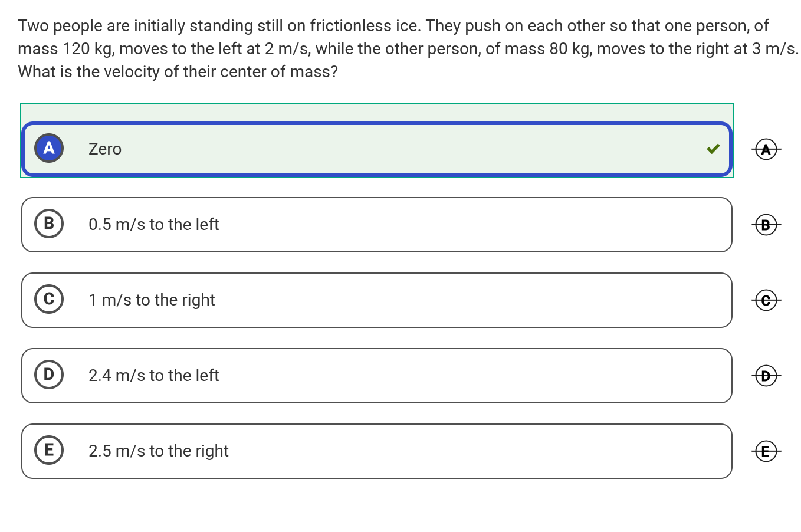This screenshot has width=801, height=532.
Task: Select the filled blue A circle
Action: 49,148
